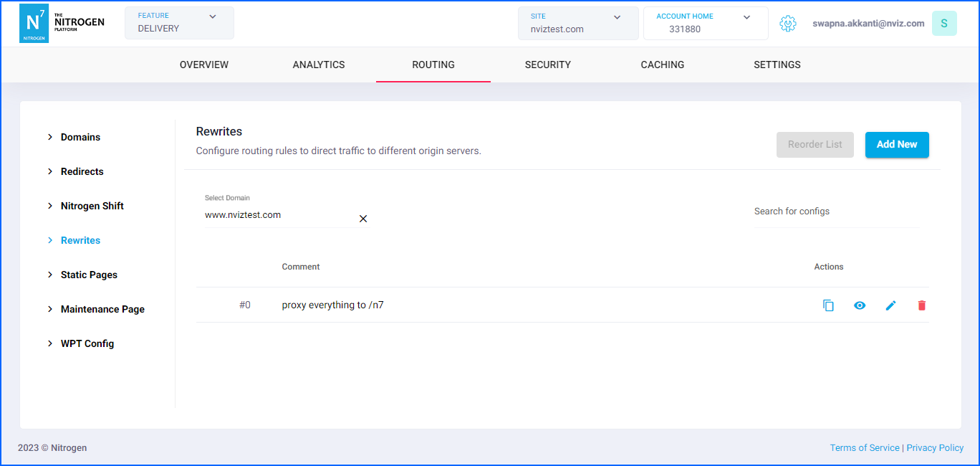This screenshot has width=980, height=466.
Task: Open the Site nviztest.com dropdown
Action: [x=577, y=23]
